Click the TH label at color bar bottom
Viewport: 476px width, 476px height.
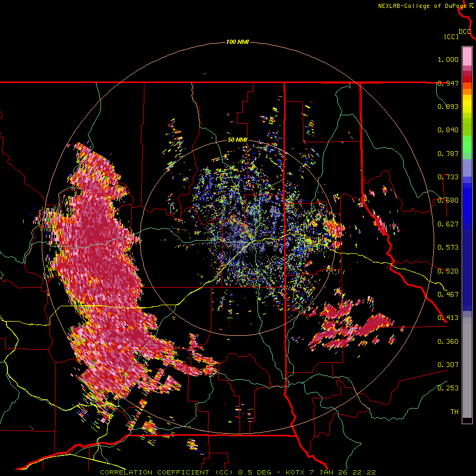click(x=454, y=412)
